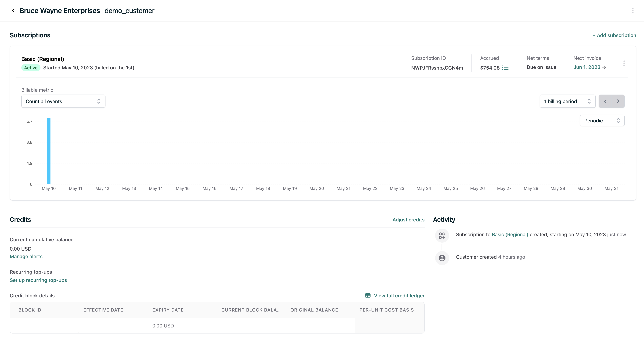Click the demo_customer identifier text
The image size is (644, 362).
[129, 11]
